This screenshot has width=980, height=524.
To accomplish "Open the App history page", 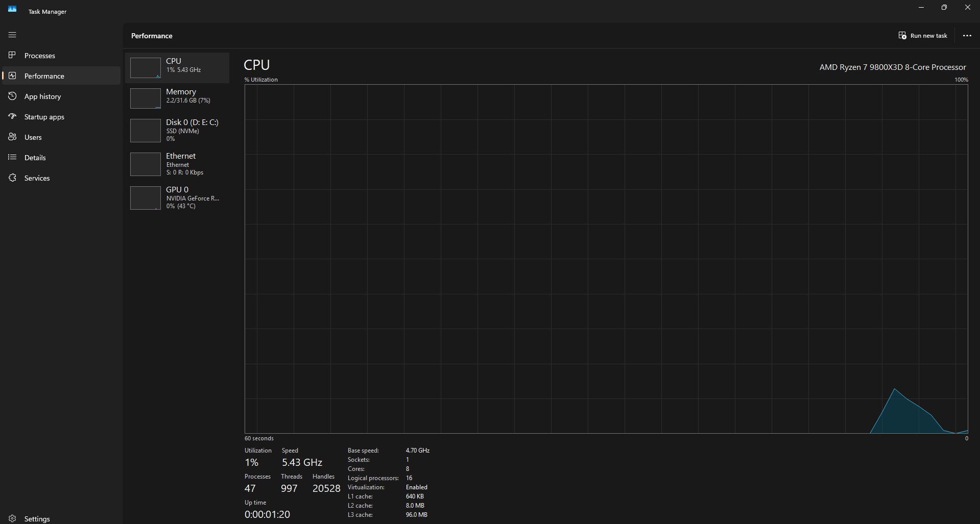I will pos(61,96).
